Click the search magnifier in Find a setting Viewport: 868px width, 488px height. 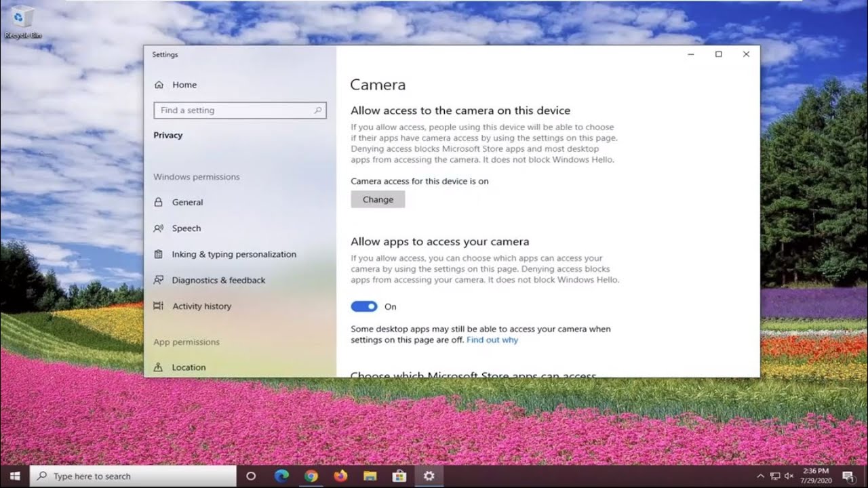317,110
